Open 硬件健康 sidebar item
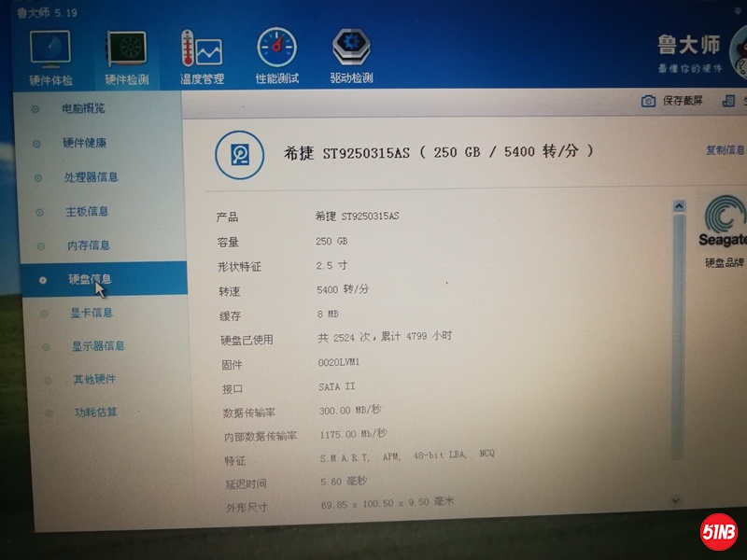 [84, 143]
